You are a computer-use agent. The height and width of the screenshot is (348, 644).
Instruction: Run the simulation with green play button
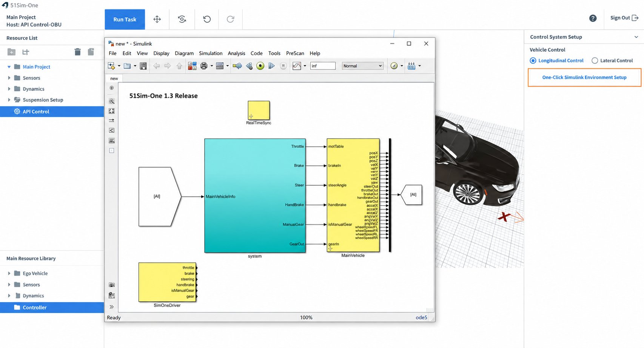(x=260, y=66)
